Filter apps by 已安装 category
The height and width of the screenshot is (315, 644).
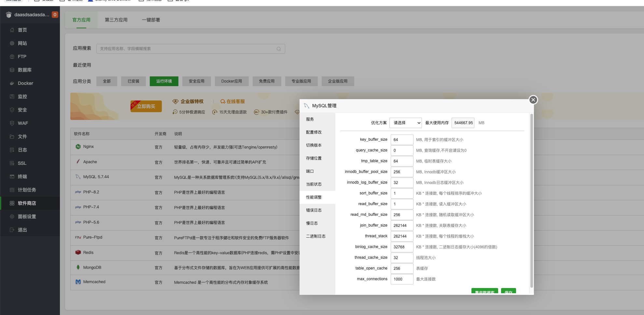133,81
